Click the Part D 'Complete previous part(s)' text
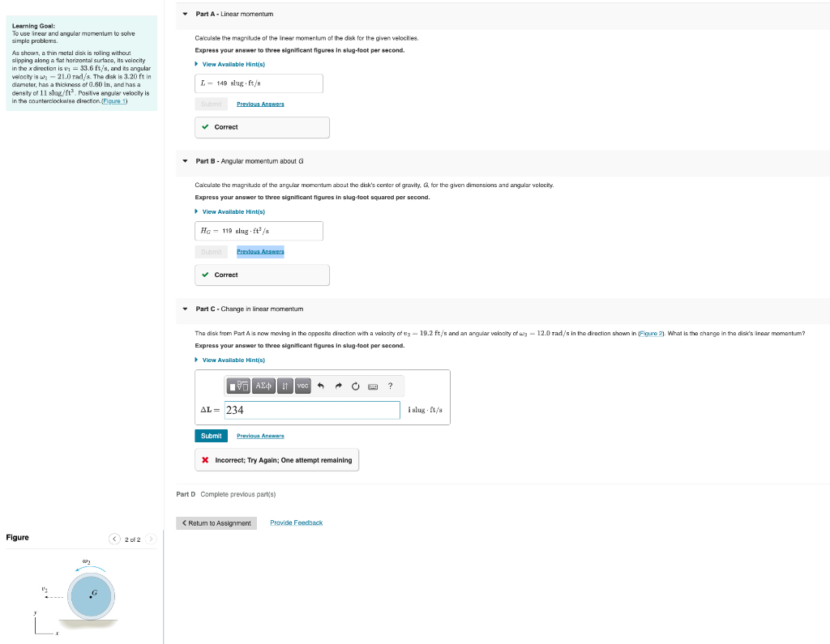The height and width of the screenshot is (644, 830). [238, 494]
